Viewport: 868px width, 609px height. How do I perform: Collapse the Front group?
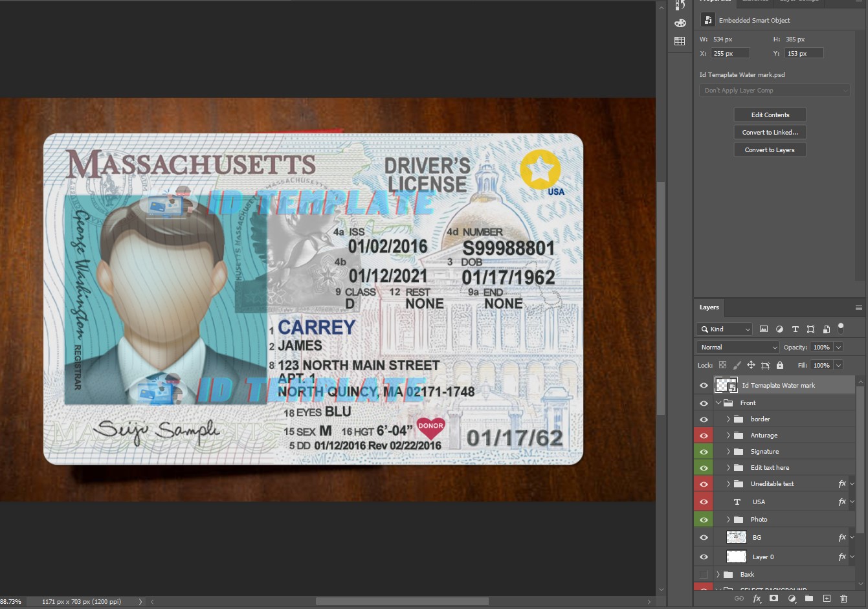[x=718, y=403]
